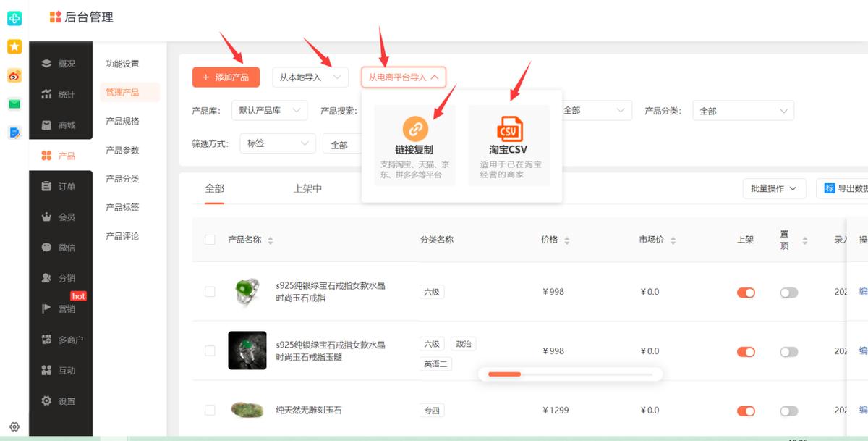
Task: Click the green mail icon in far-left strip
Action: [x=14, y=104]
